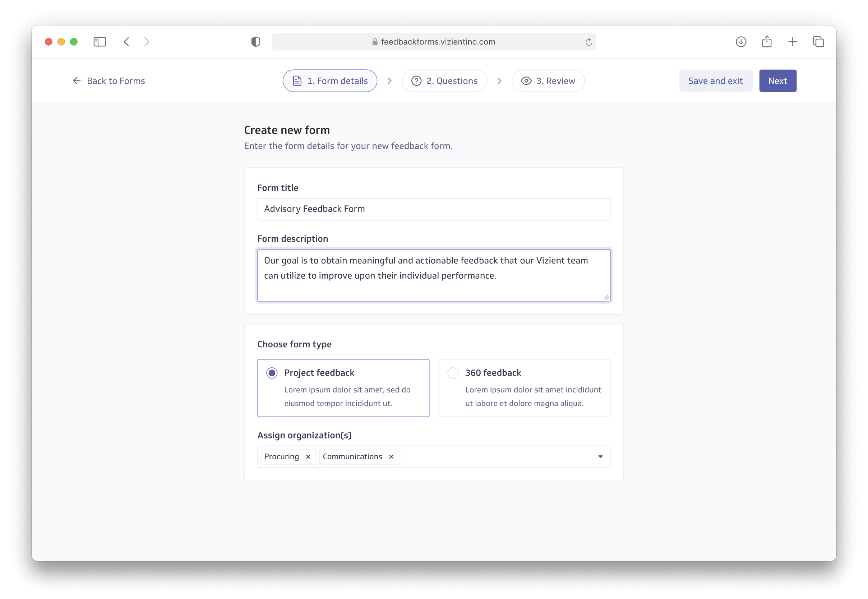Open the downloads icon in toolbar
The image size is (868, 599).
coord(741,42)
